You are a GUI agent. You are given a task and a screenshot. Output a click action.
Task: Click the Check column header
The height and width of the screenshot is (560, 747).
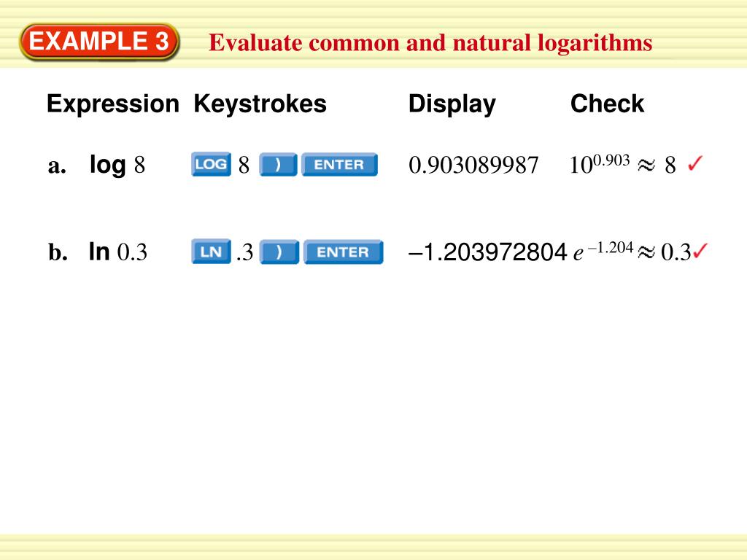point(608,104)
